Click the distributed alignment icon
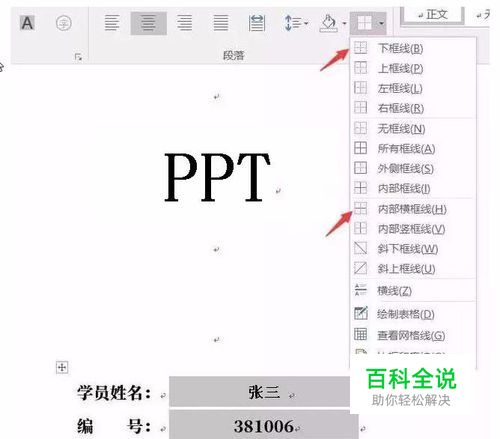 pos(257,23)
